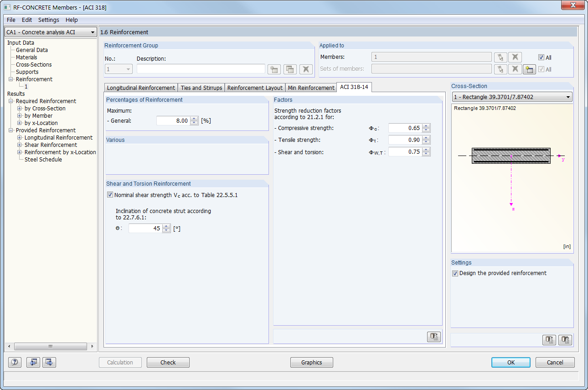
Task: Toggle Sets of members All checkbox
Action: click(541, 69)
